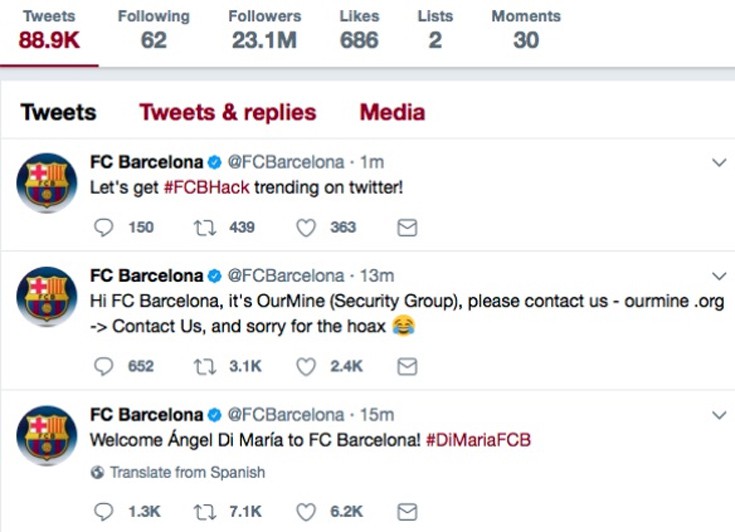Retweet the OurMine security group tweet
Screen dimensions: 735x532
pyautogui.click(x=204, y=366)
